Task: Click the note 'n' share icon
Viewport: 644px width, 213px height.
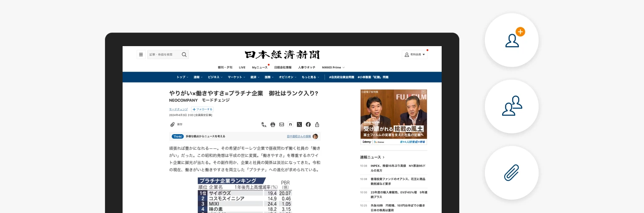Action: [x=291, y=125]
